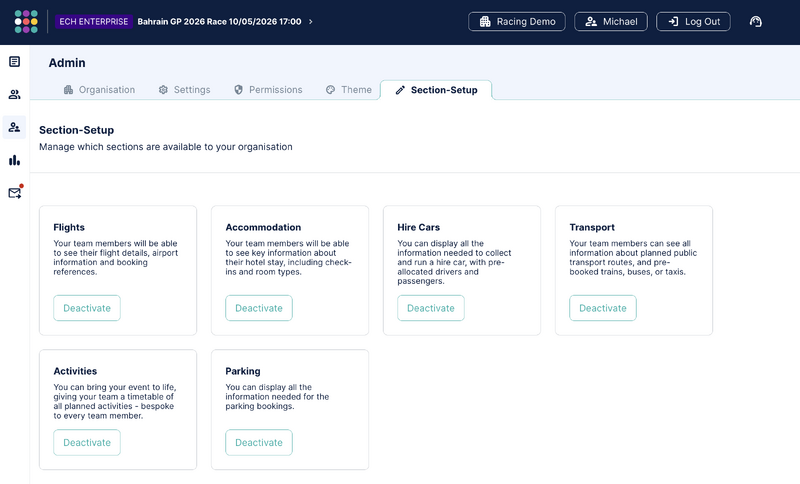The image size is (800, 484).
Task: Switch to the Permissions tab
Action: (268, 90)
